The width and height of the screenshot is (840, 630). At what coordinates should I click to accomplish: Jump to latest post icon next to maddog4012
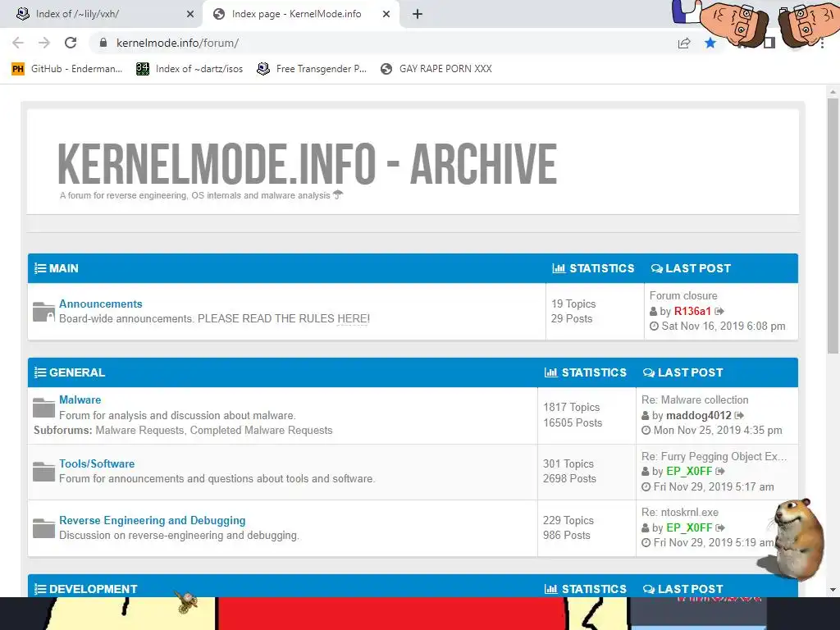click(739, 415)
